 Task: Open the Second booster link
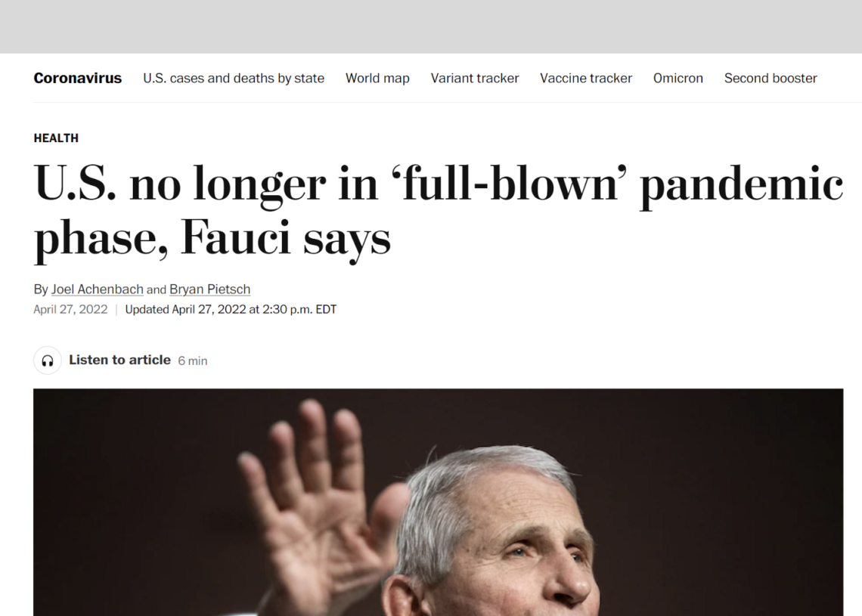click(771, 78)
